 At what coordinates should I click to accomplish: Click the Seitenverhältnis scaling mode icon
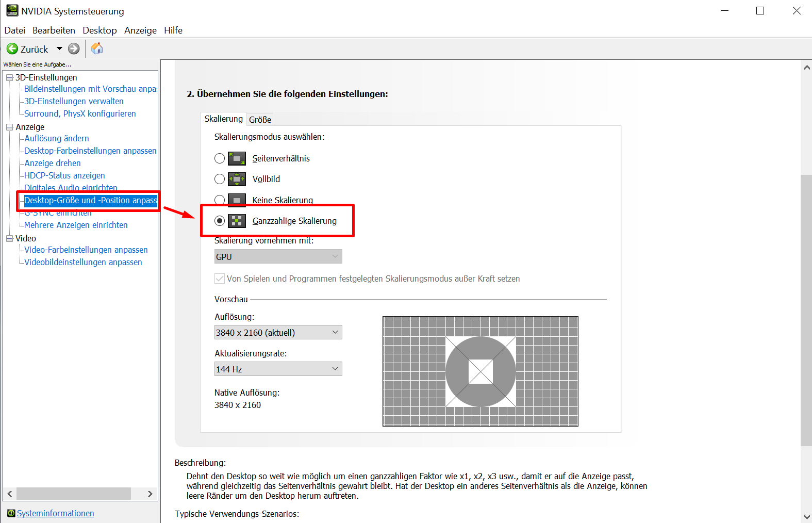pos(237,158)
